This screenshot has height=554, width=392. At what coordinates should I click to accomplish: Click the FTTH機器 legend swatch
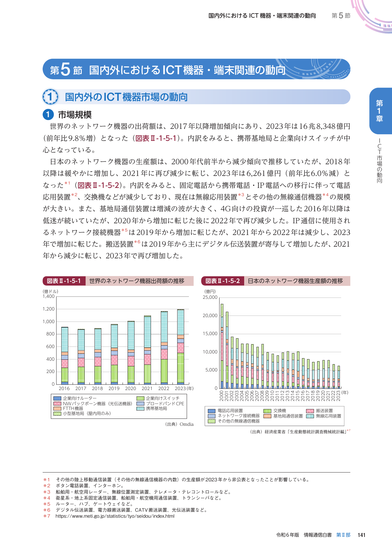(x=57, y=408)
